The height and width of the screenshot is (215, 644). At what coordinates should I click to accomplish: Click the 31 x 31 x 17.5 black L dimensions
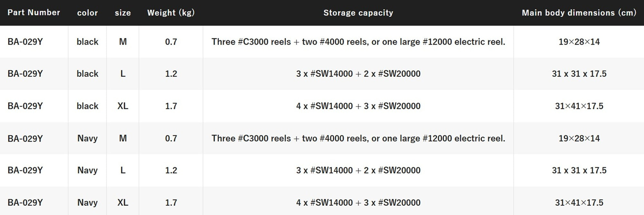(579, 74)
